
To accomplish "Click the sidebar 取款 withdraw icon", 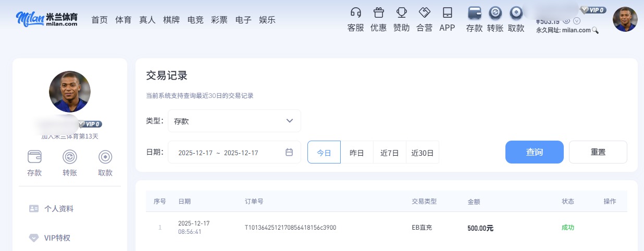I will (105, 157).
